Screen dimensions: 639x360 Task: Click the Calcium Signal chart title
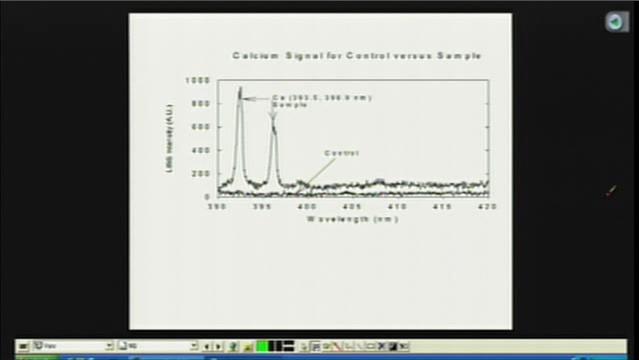357,55
